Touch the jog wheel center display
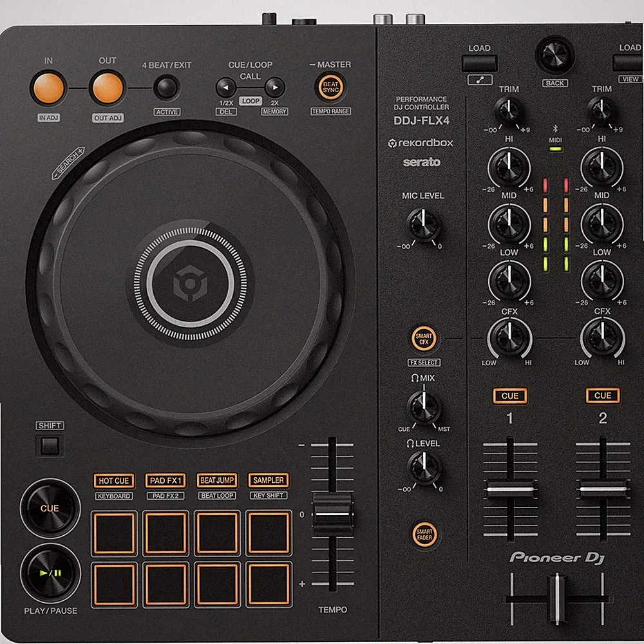Viewport: 644px width, 644px height. point(190,283)
